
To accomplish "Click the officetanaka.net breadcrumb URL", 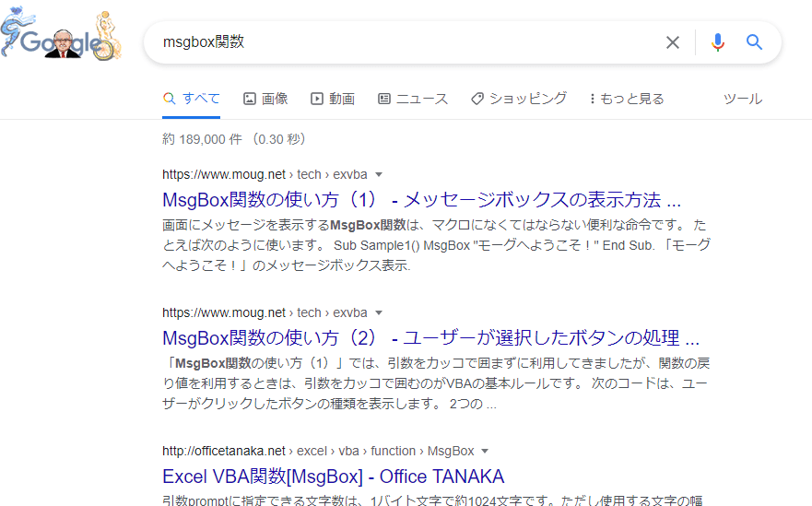I will point(318,451).
